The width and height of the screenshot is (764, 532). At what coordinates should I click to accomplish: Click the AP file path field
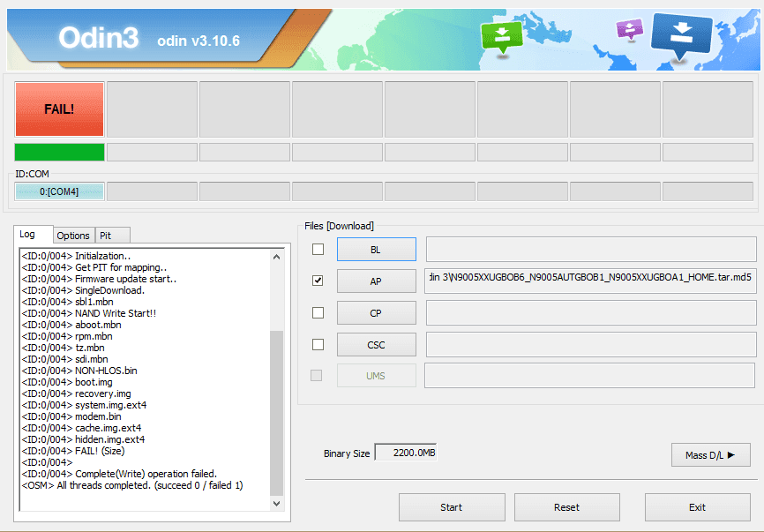591,281
